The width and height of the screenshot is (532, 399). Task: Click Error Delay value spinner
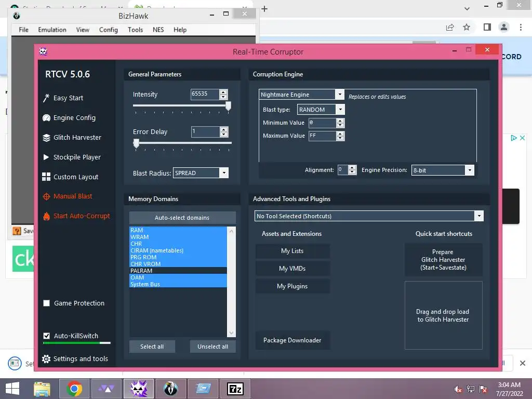coord(223,131)
